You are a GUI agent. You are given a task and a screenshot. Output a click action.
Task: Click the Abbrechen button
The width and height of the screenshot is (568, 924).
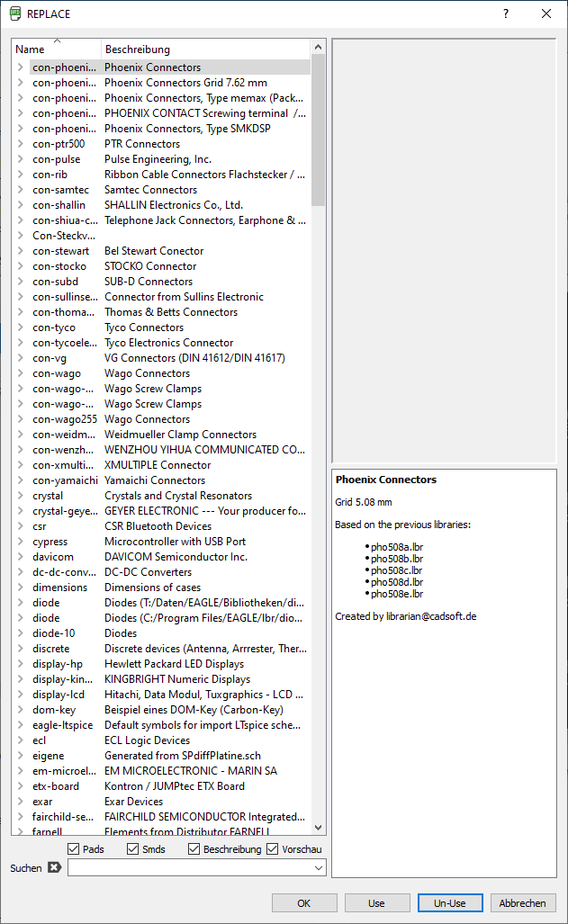[523, 902]
